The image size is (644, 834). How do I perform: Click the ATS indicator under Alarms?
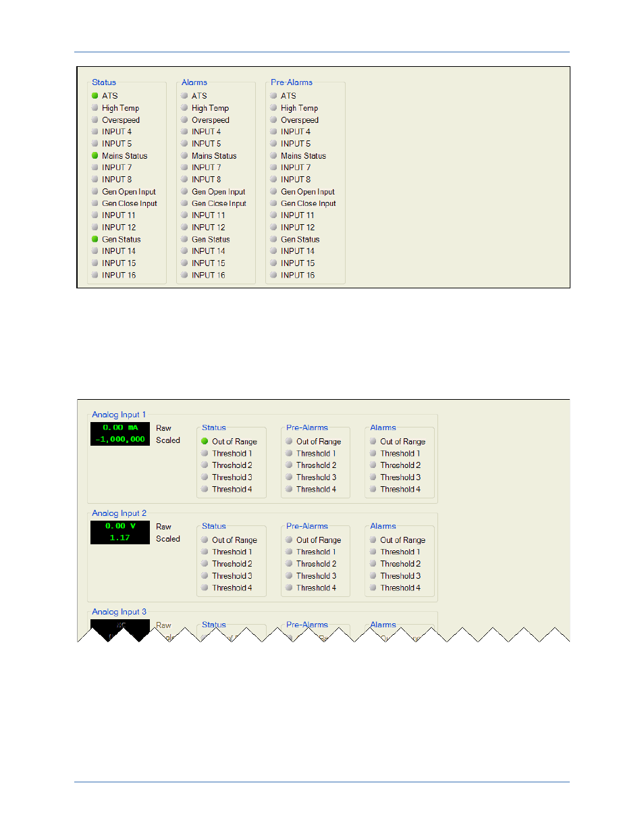pyautogui.click(x=184, y=96)
